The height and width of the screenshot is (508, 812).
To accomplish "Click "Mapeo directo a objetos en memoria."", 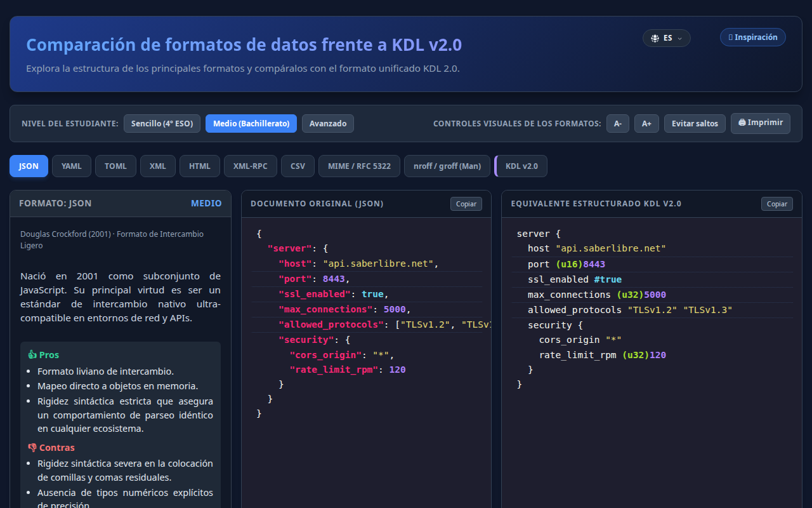I will [x=118, y=386].
